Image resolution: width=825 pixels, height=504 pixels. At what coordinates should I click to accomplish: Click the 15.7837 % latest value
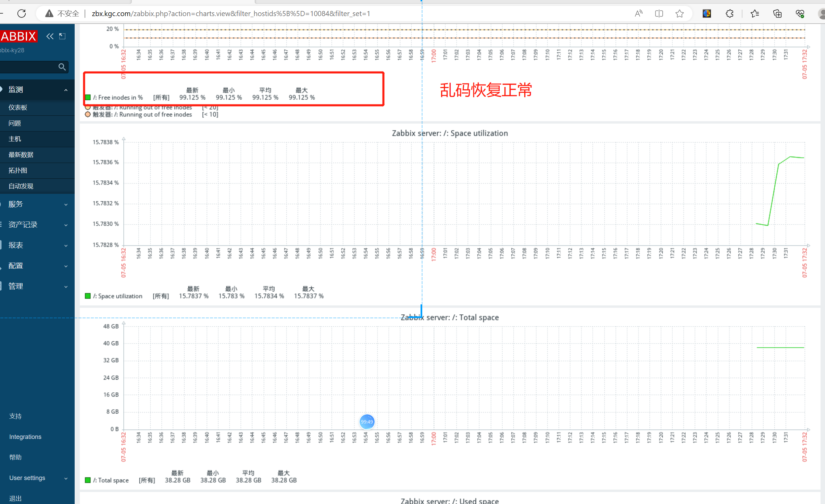click(193, 296)
